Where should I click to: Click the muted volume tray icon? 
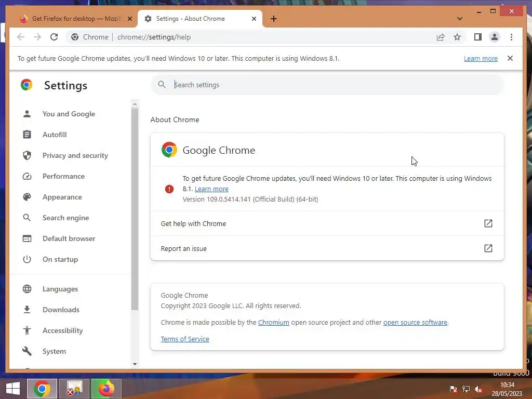(478, 389)
